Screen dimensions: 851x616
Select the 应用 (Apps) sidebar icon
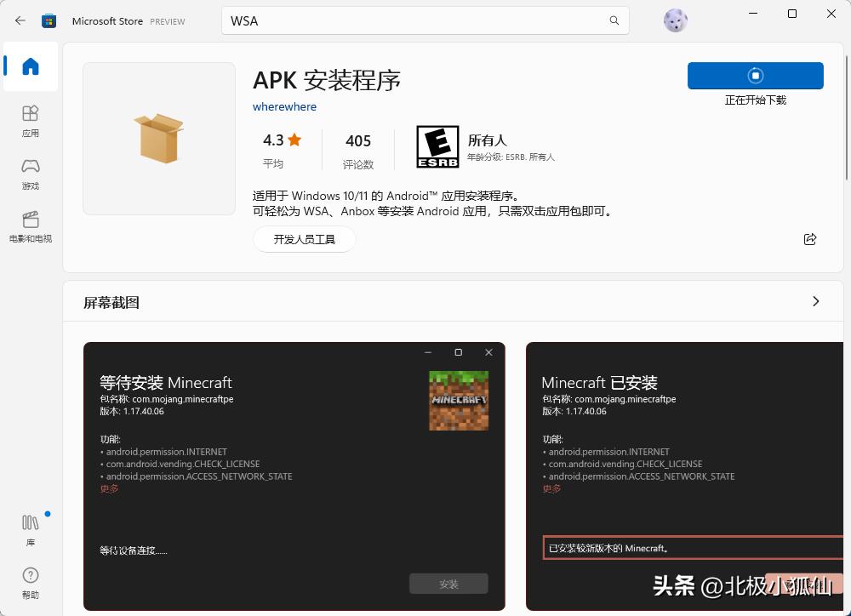pos(30,122)
